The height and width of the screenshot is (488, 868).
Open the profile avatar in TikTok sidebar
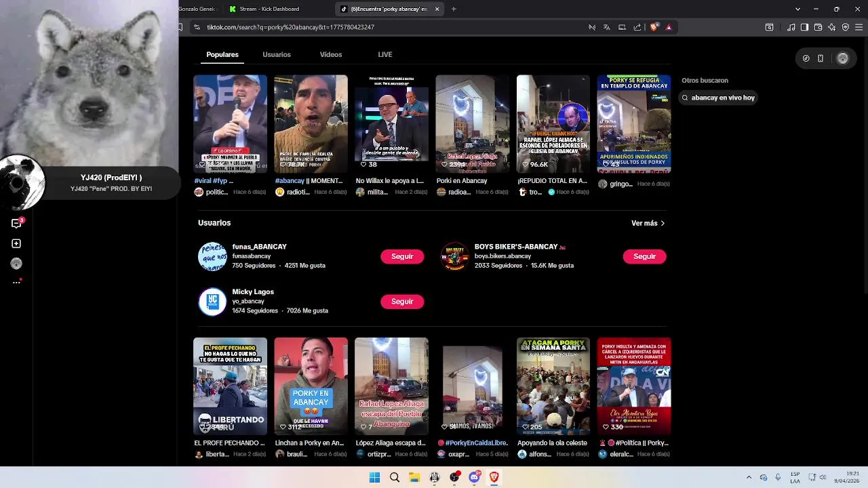[x=16, y=264]
